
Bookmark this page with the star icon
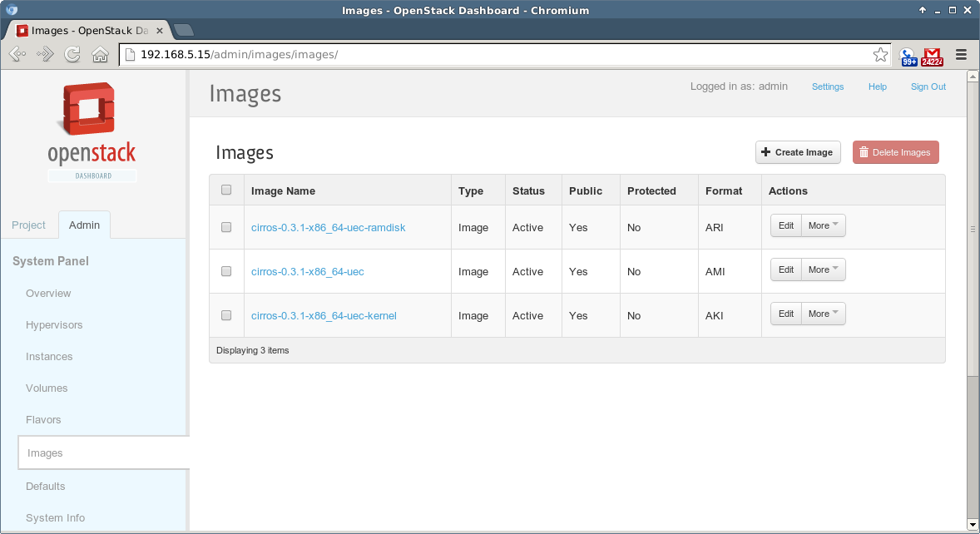coord(880,55)
